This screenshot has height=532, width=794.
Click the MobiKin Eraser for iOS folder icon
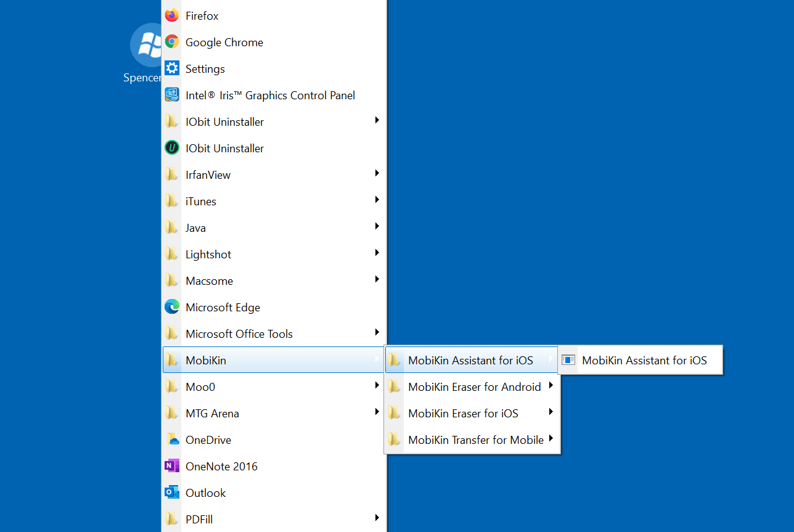pyautogui.click(x=395, y=413)
